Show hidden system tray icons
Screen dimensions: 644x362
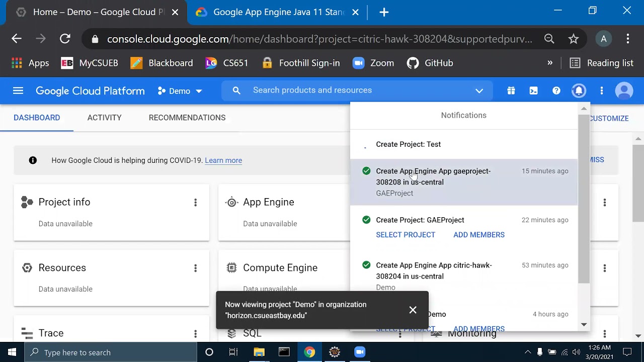coord(528,352)
